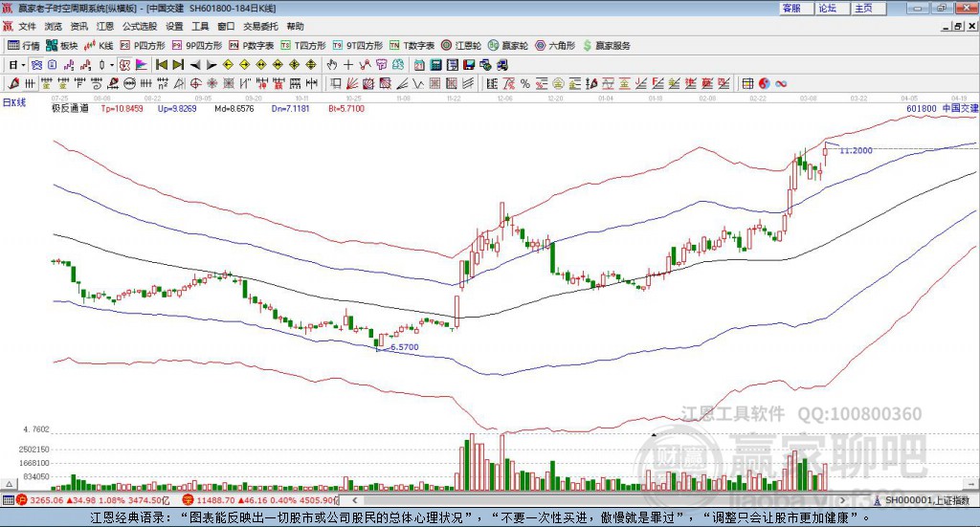This screenshot has width=980, height=527.
Task: Open the T四方形 tool
Action: 303,46
